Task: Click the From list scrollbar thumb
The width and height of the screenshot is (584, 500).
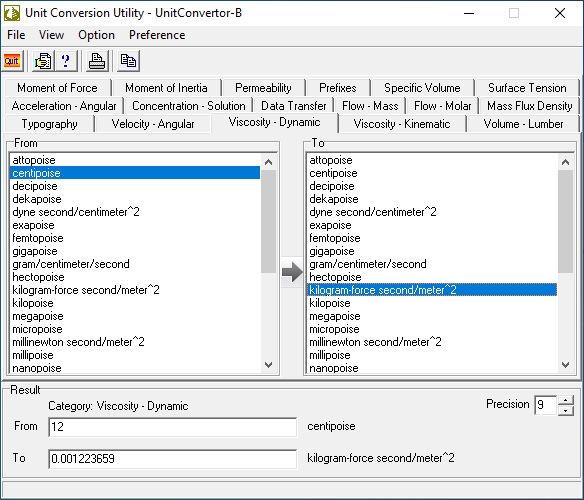Action: click(268, 221)
